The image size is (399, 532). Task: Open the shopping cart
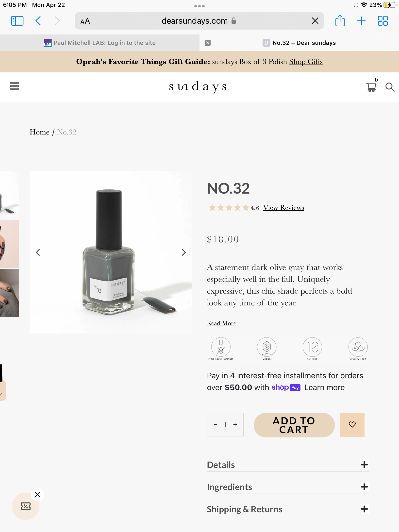(371, 87)
